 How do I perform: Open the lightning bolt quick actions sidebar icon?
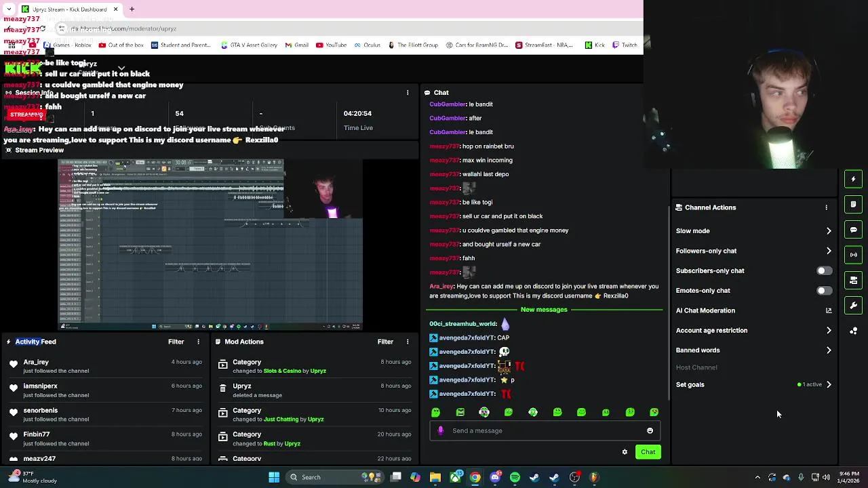(853, 179)
